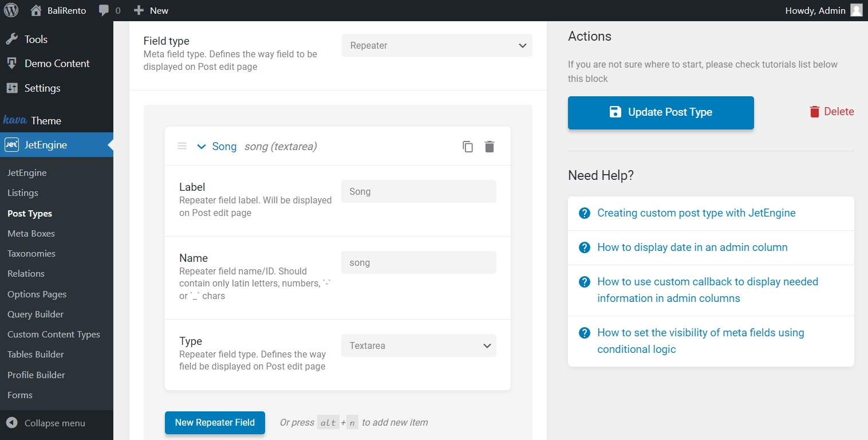This screenshot has width=868, height=440.
Task: Go to Taxonomies submenu
Action: click(31, 254)
